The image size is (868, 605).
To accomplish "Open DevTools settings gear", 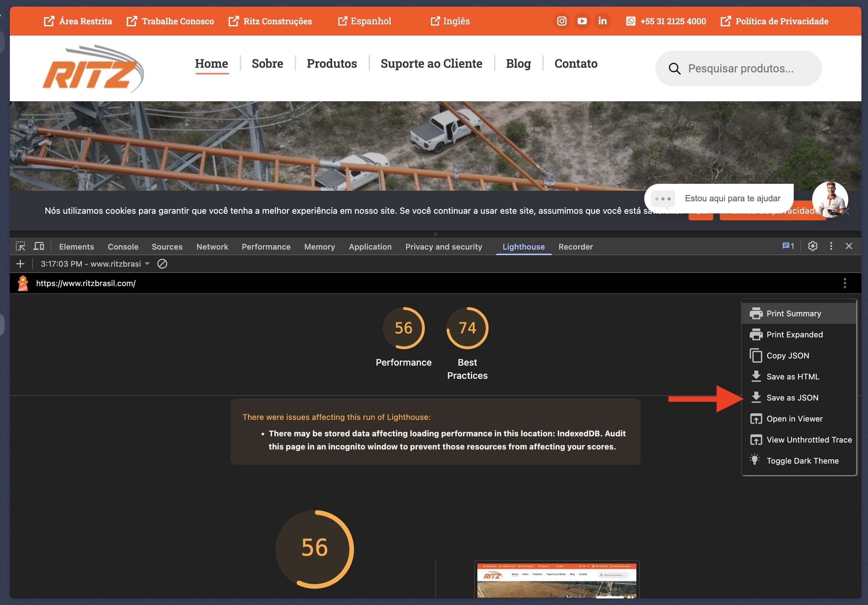I will (812, 246).
